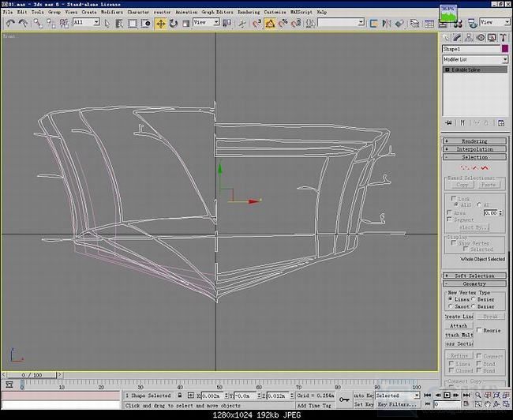Click the Attach button
This screenshot has width=513, height=420.
click(459, 326)
